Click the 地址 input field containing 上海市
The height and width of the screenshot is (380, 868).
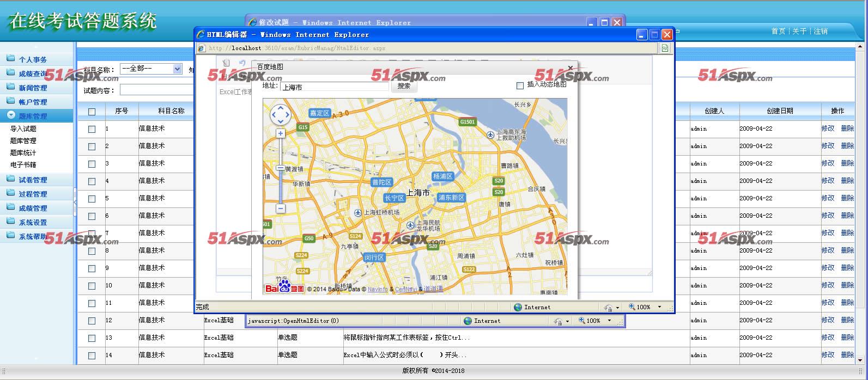[x=335, y=87]
